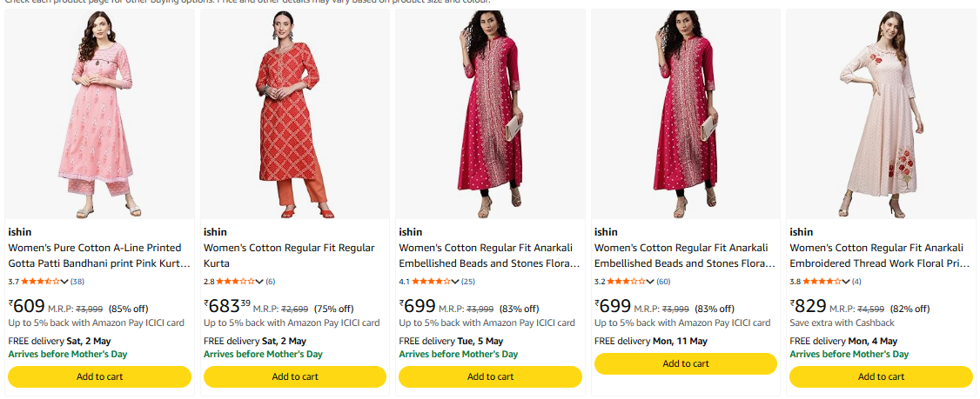Expand rating chevron beside 38 reviews
The width and height of the screenshot is (980, 399).
pos(65,282)
